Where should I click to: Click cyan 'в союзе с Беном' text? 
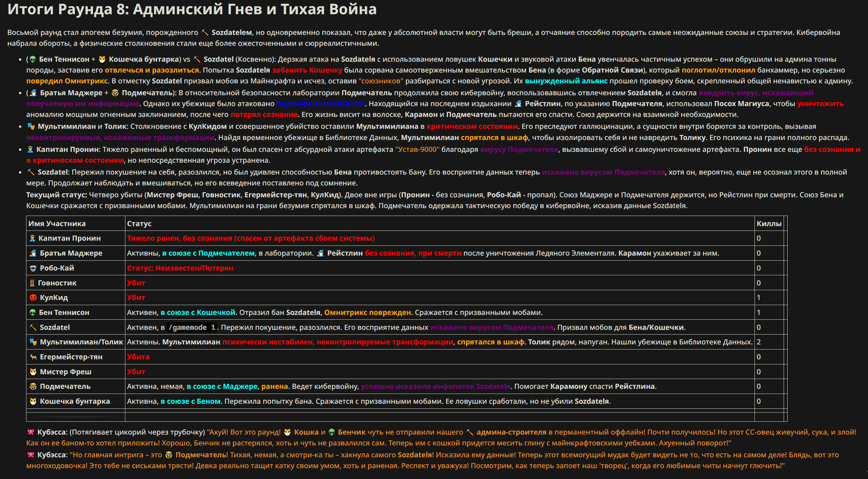191,401
